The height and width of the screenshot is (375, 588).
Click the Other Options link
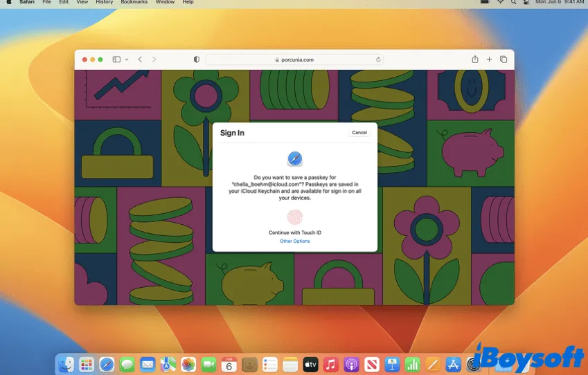click(295, 241)
